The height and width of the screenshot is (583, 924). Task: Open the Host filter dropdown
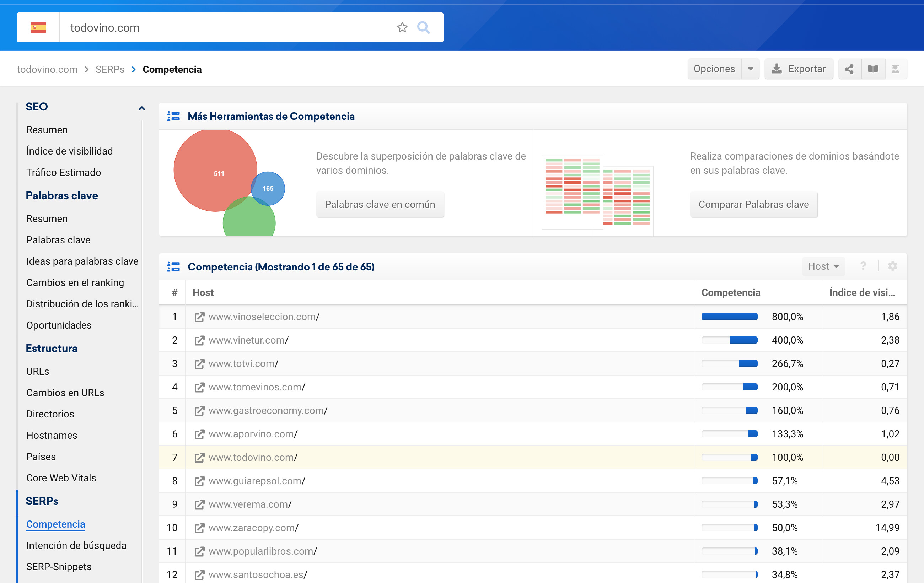823,266
